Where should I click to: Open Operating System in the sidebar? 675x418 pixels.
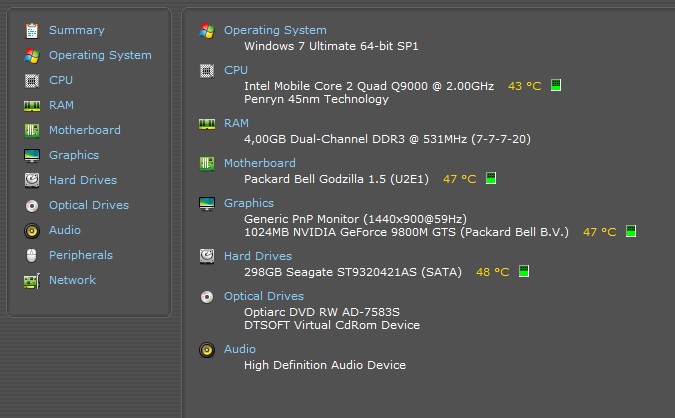[100, 56]
